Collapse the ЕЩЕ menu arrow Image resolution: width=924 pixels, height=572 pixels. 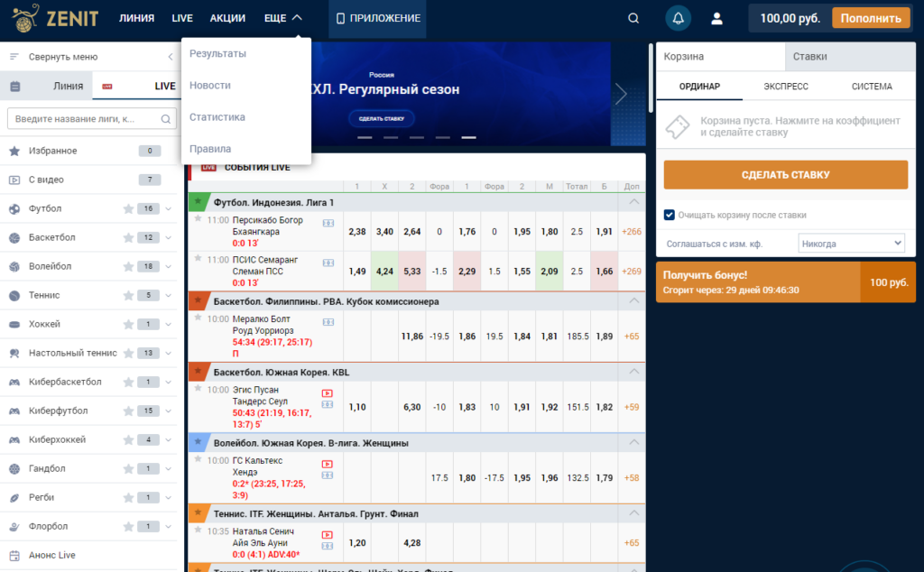pos(297,18)
